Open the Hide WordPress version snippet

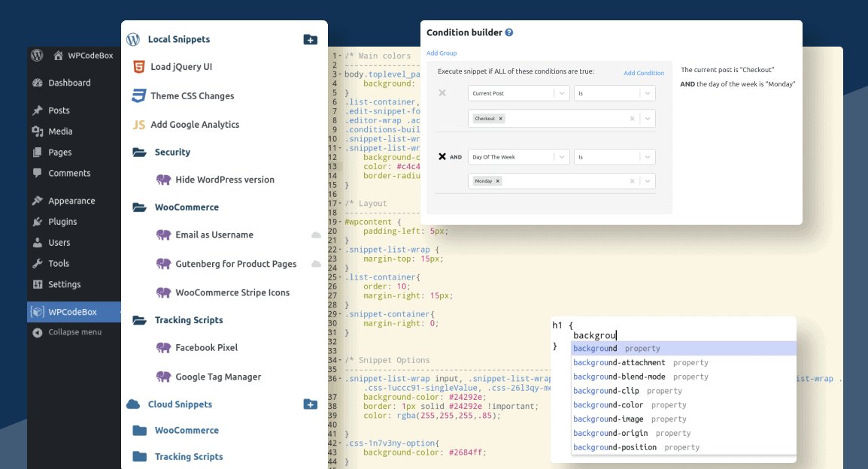point(225,180)
